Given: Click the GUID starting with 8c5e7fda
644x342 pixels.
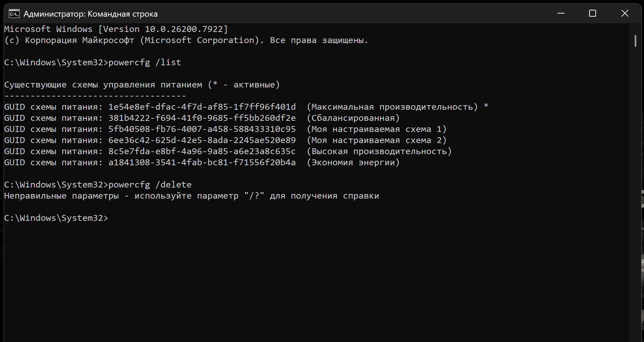Looking at the screenshot, I should click(202, 151).
